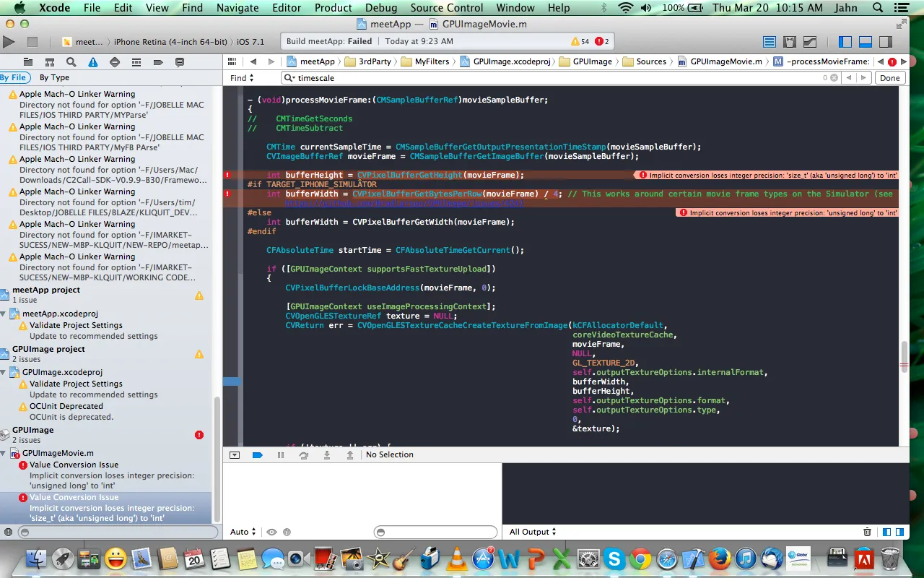
Task: Click the editor vertical scrollbar thumb
Action: (x=903, y=356)
